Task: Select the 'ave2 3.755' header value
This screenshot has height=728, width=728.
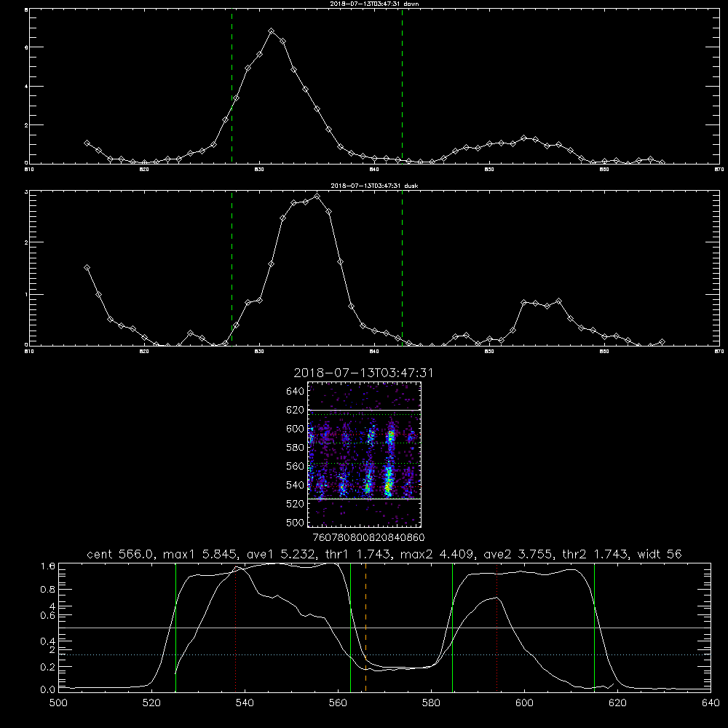Action: point(518,554)
